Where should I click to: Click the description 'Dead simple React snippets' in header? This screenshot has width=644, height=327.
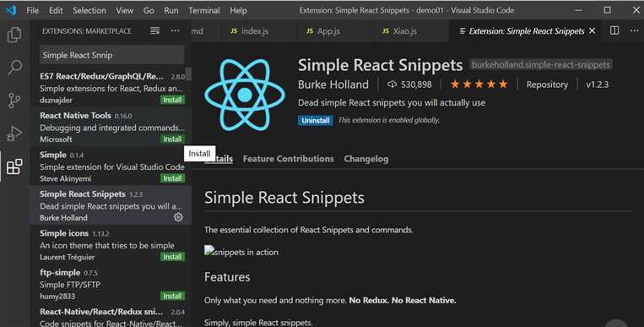(x=392, y=102)
